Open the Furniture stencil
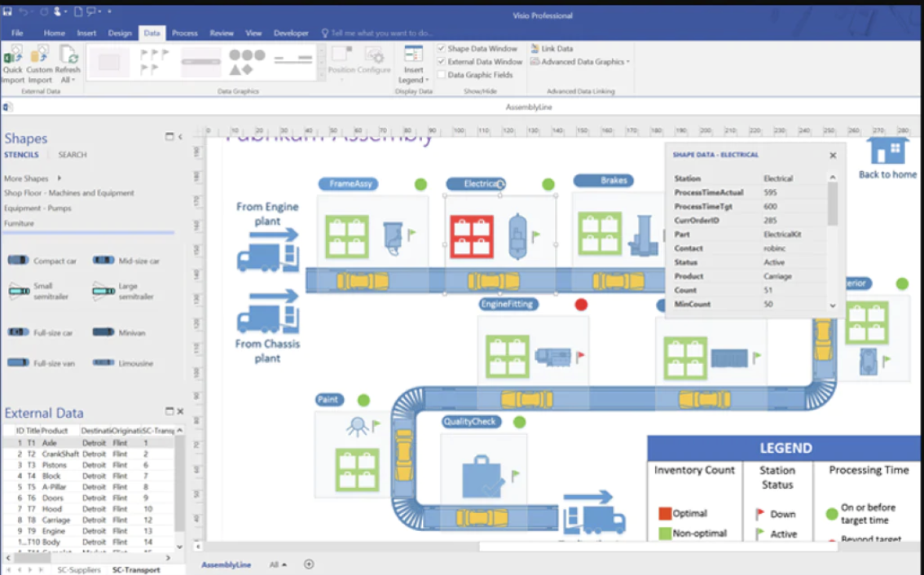 (19, 223)
